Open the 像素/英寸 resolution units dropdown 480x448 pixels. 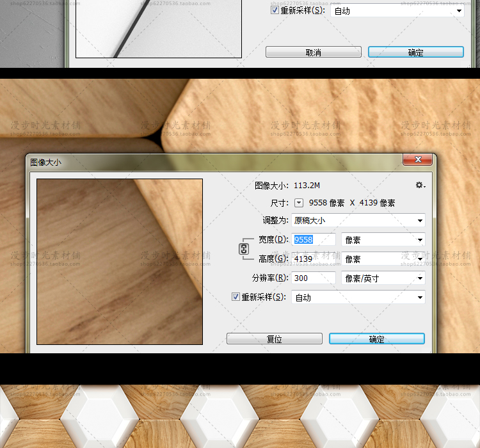383,278
